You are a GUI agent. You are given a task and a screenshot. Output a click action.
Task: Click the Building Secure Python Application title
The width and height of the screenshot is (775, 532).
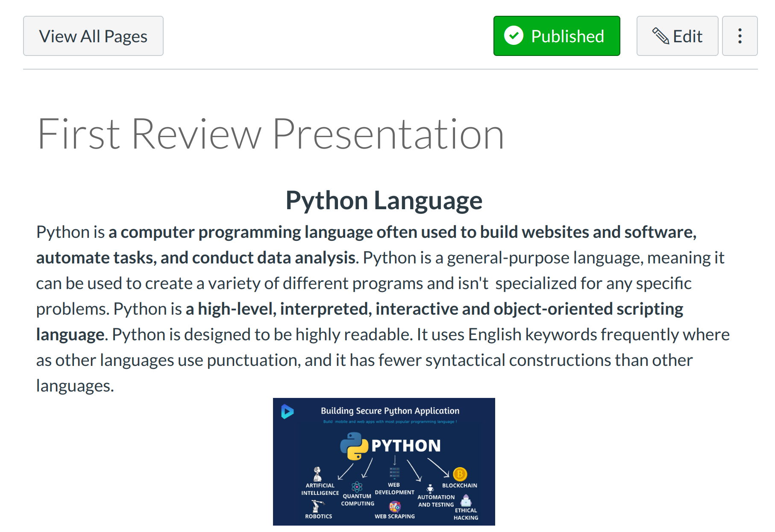click(390, 411)
